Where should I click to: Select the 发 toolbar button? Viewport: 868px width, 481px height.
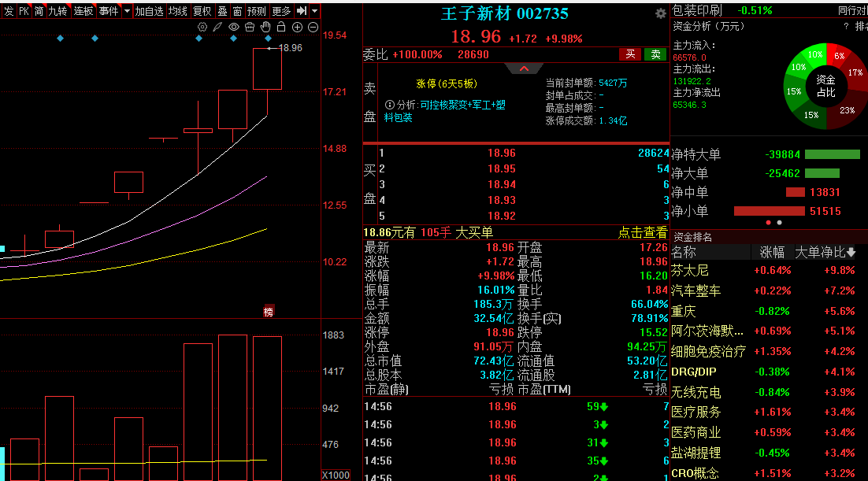pos(9,11)
